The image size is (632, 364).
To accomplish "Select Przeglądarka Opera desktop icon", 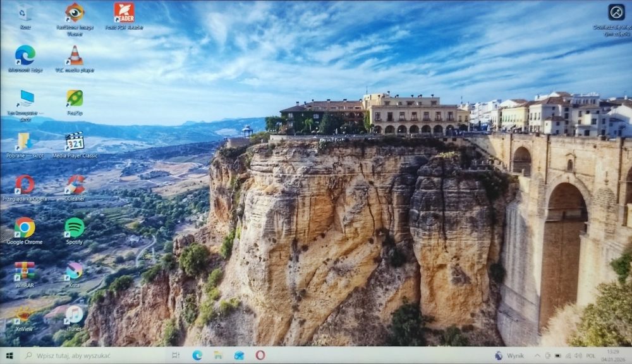I will tap(25, 188).
